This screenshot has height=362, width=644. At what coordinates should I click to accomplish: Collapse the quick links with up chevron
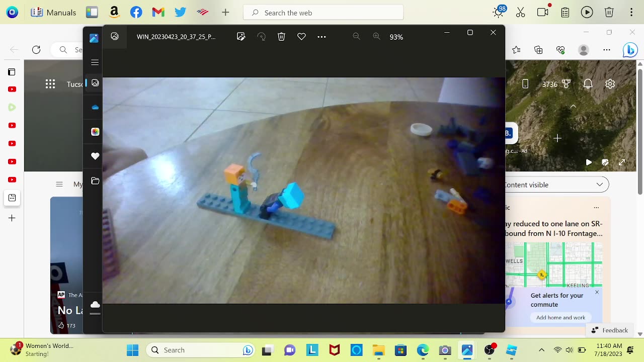(573, 106)
